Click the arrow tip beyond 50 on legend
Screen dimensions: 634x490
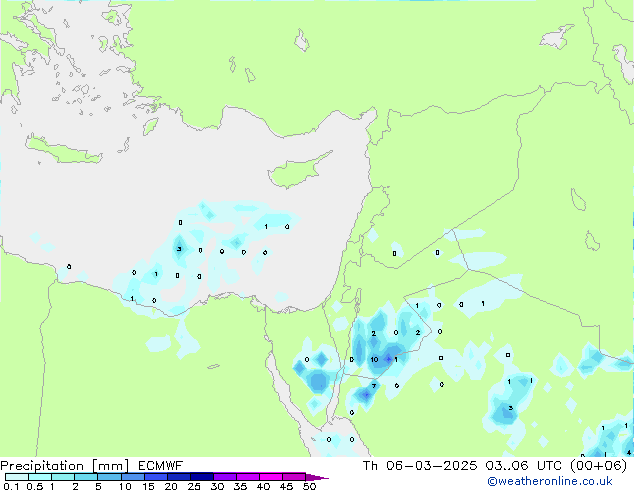click(x=317, y=477)
